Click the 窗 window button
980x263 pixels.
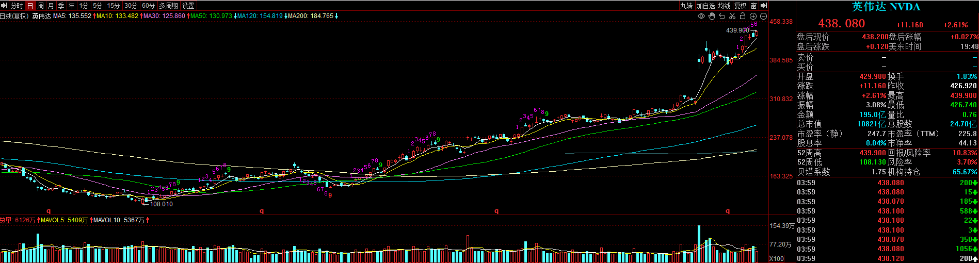click(753, 6)
